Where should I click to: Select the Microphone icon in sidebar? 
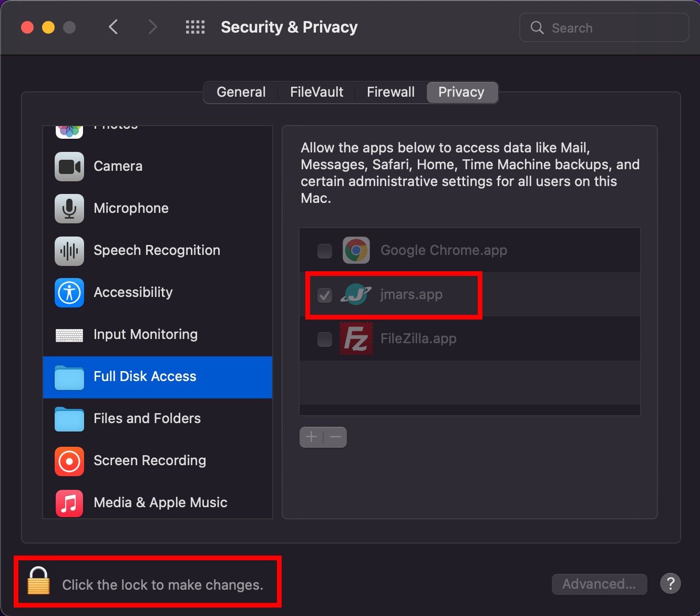(x=69, y=209)
